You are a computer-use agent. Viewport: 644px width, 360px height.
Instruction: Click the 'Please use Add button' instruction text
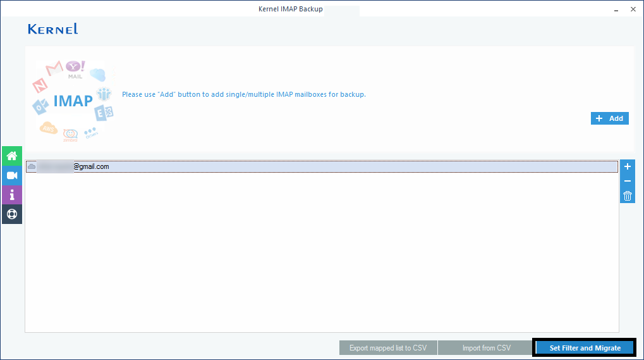(243, 94)
